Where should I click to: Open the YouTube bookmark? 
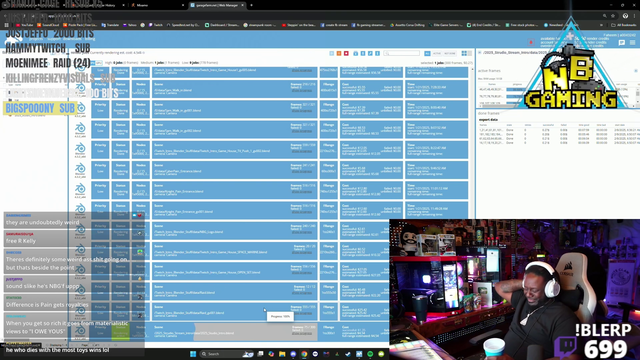(24, 25)
